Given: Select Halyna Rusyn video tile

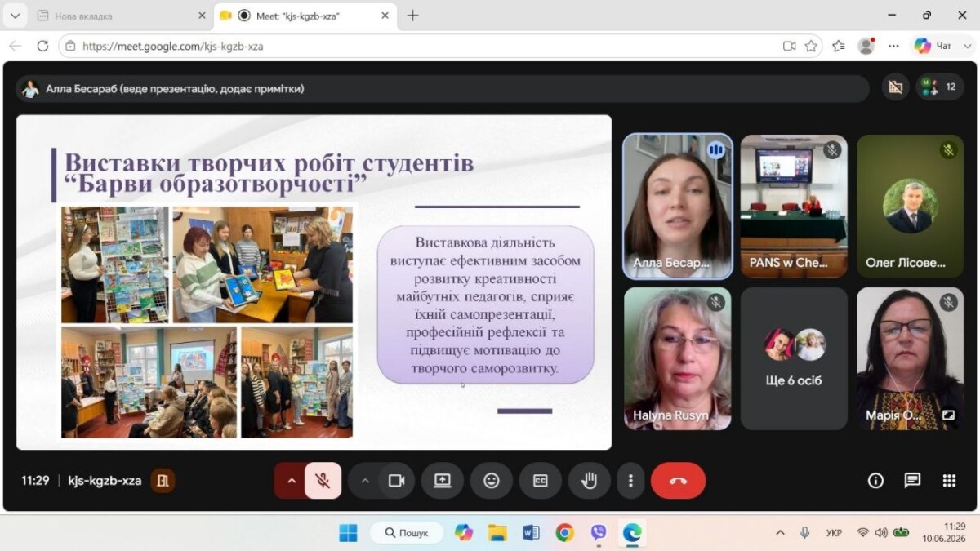Looking at the screenshot, I should coord(678,358).
